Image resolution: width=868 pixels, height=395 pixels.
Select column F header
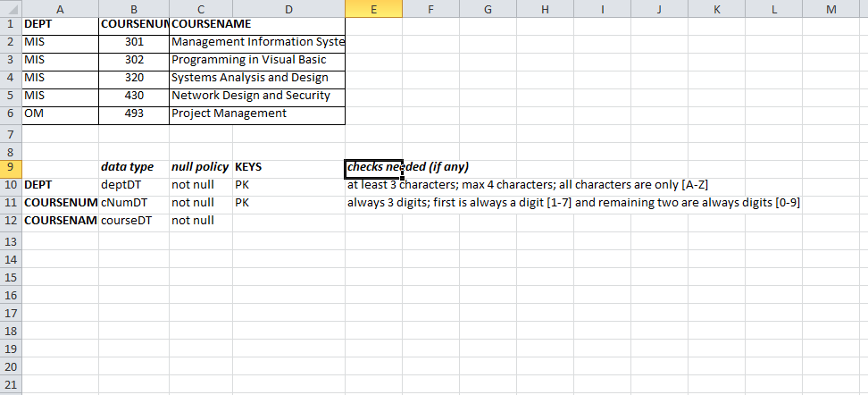tap(431, 8)
